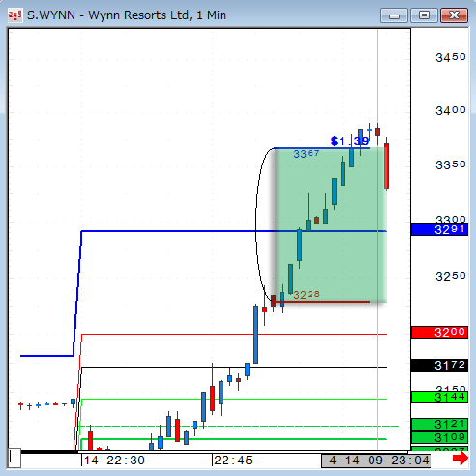Click the 3400 price scale label
476x476 pixels.
click(x=451, y=110)
